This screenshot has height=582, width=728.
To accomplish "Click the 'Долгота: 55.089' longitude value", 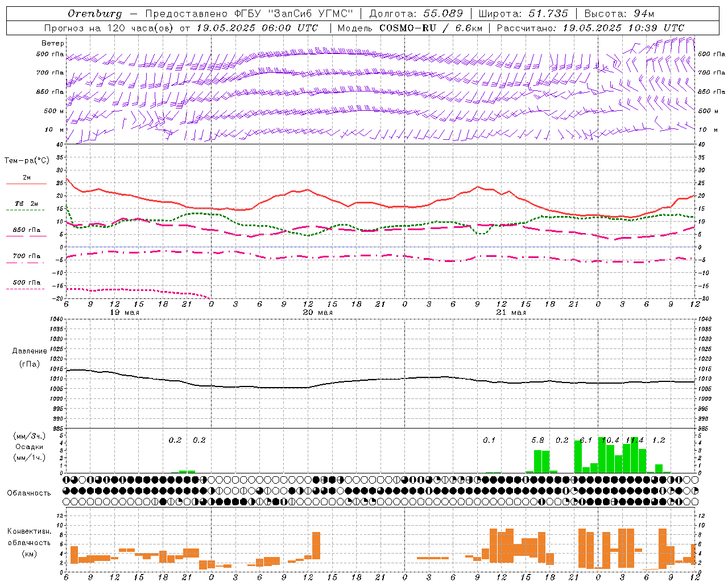I will click(x=416, y=14).
